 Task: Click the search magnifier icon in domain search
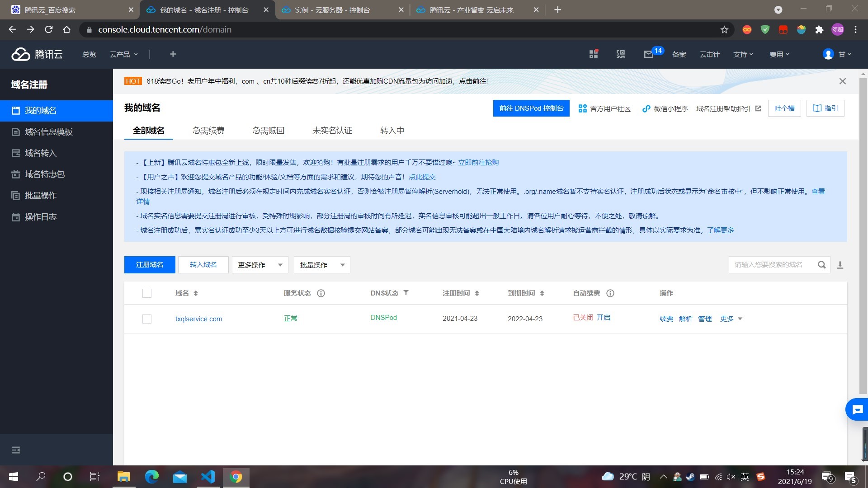822,265
